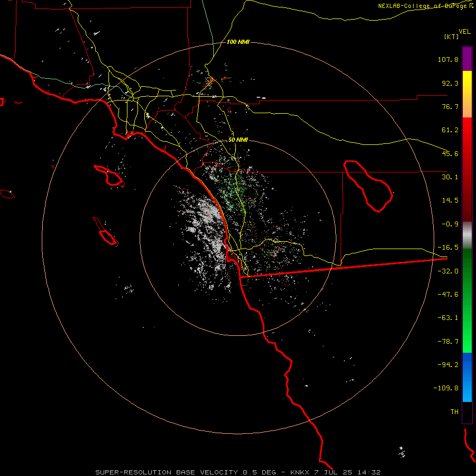
Task: Click the VEL legend title
Action: [464, 32]
